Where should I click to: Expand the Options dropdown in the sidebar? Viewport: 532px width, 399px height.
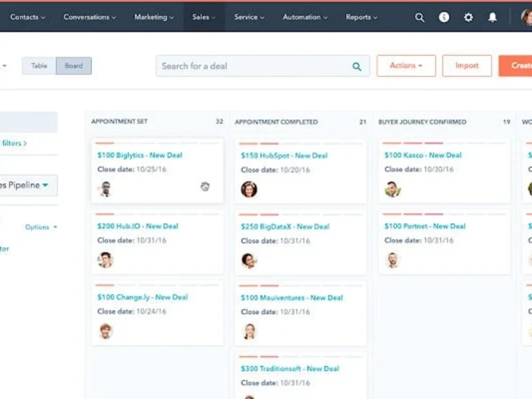pos(41,227)
